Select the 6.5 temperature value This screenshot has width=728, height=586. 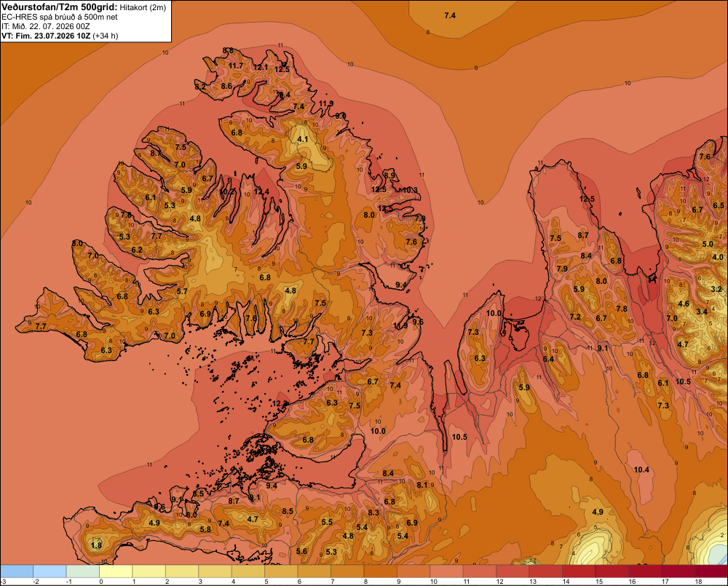pyautogui.click(x=719, y=205)
